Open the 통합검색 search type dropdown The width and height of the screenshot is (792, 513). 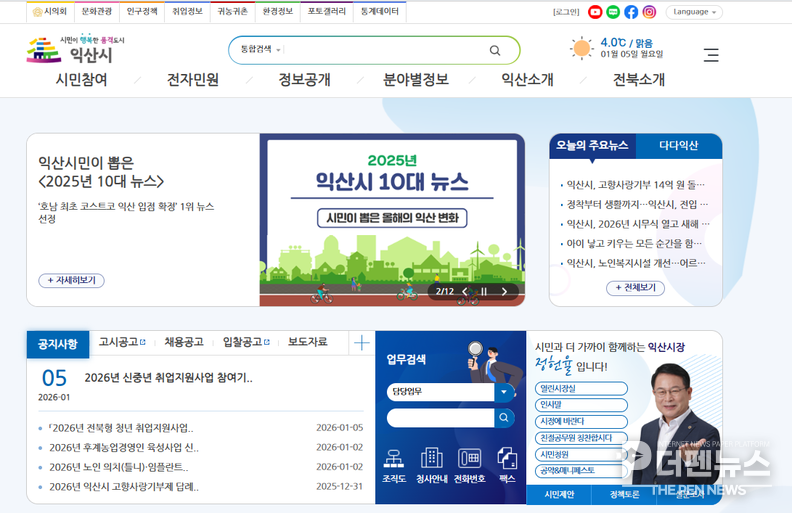click(261, 50)
